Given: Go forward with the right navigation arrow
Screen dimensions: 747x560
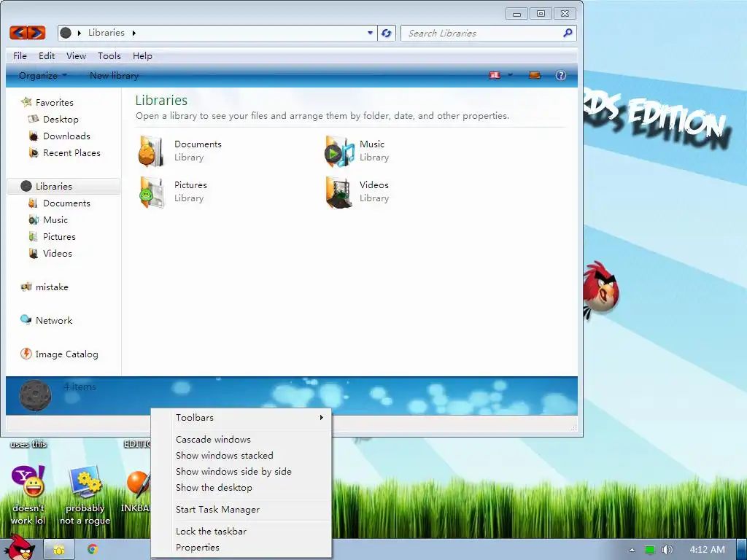Looking at the screenshot, I should point(36,32).
